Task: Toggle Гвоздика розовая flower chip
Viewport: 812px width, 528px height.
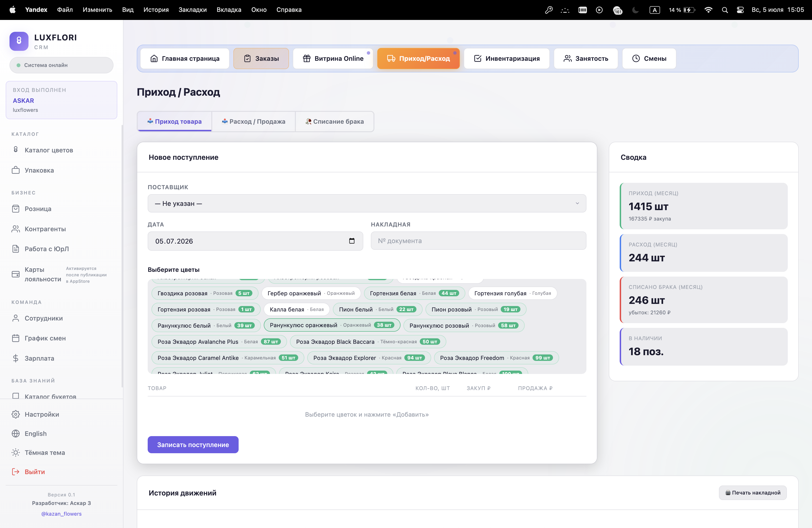Action: [x=205, y=293]
